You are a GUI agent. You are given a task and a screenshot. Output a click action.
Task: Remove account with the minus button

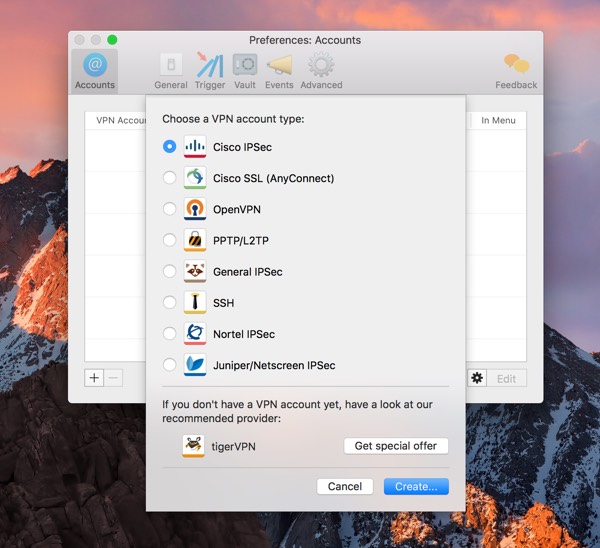tap(113, 378)
